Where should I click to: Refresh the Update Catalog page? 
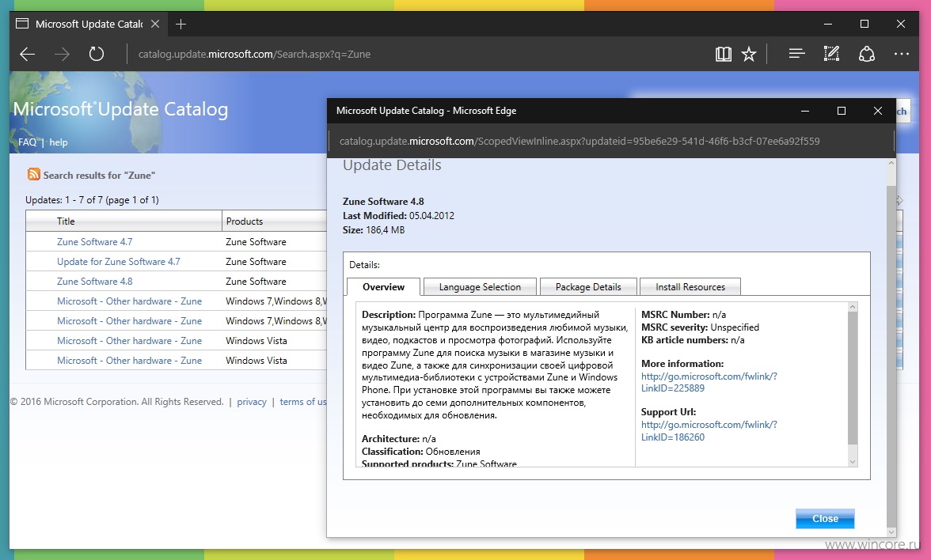97,55
